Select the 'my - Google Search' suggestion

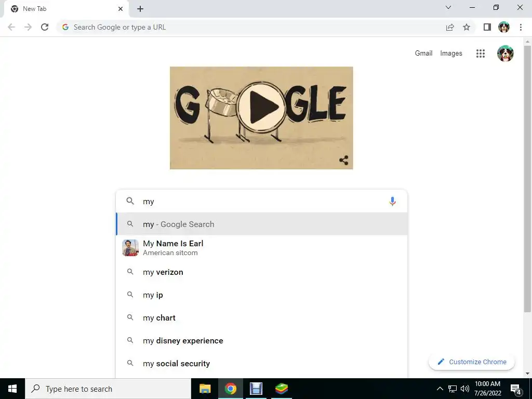[262, 224]
